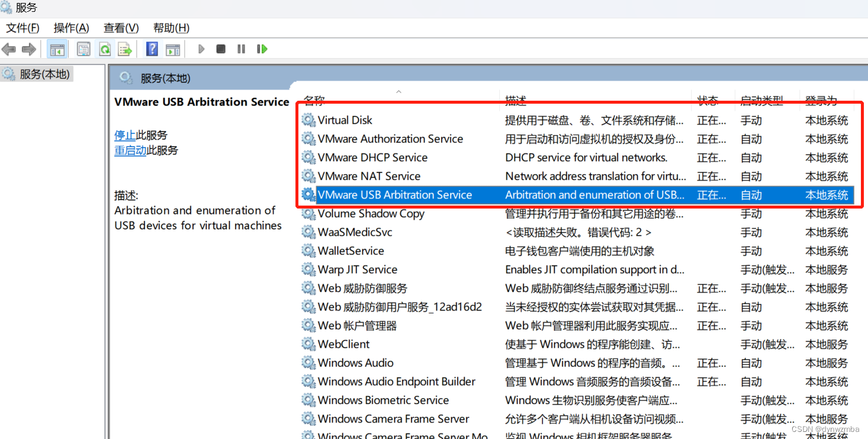Image resolution: width=868 pixels, height=439 pixels.
Task: Click the 正在... status of Windows Audio
Action: tap(711, 363)
